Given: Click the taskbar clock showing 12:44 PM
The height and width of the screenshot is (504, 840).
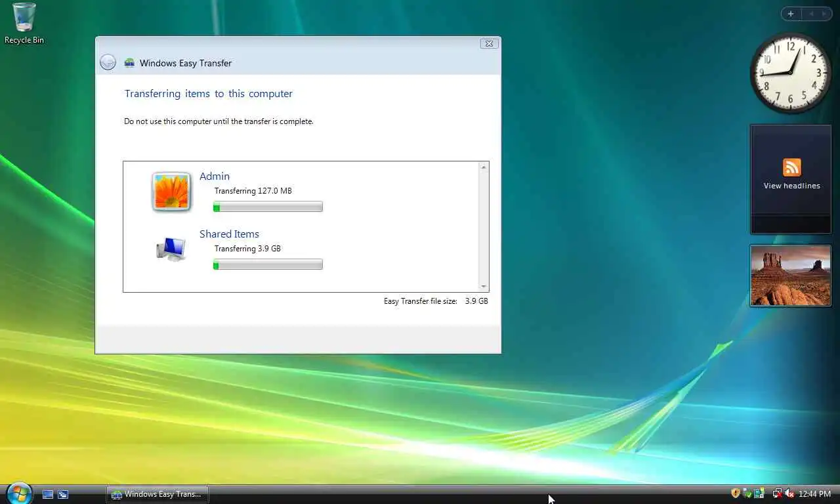Looking at the screenshot, I should tap(814, 494).
